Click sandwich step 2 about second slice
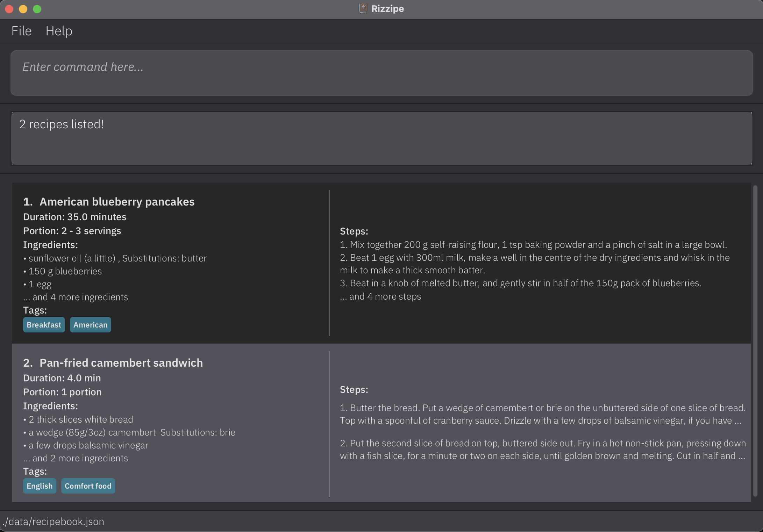Image resolution: width=763 pixels, height=532 pixels. pos(543,450)
